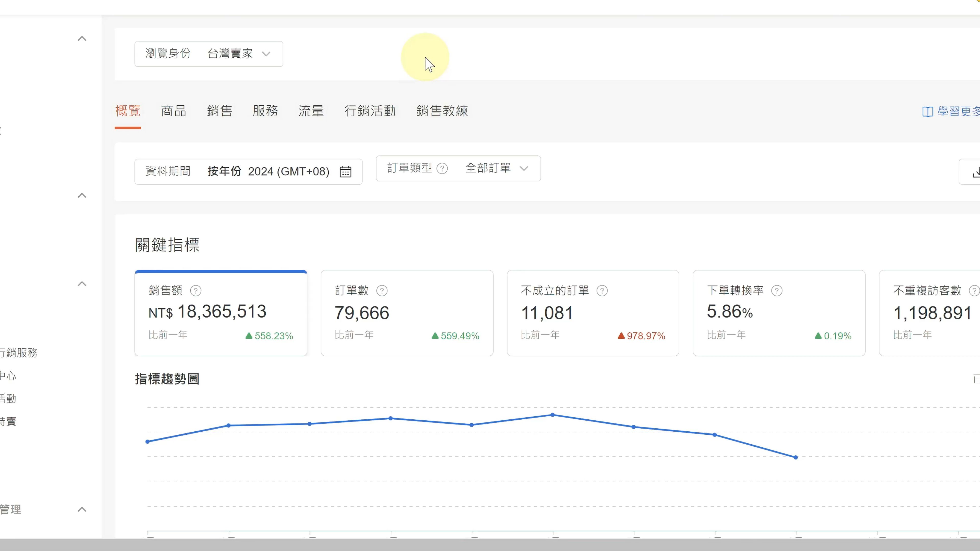Switch to the 概覽 tab
This screenshot has width=980, height=551.
click(x=128, y=111)
